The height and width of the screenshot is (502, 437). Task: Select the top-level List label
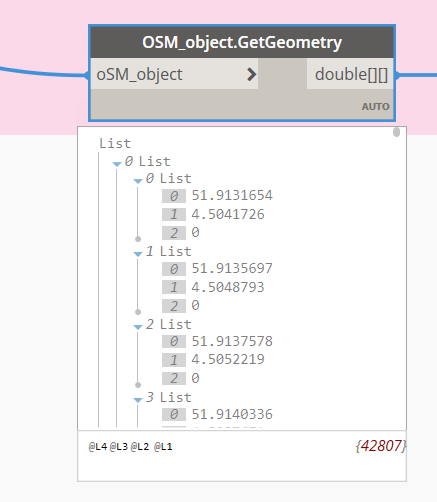pyautogui.click(x=115, y=144)
